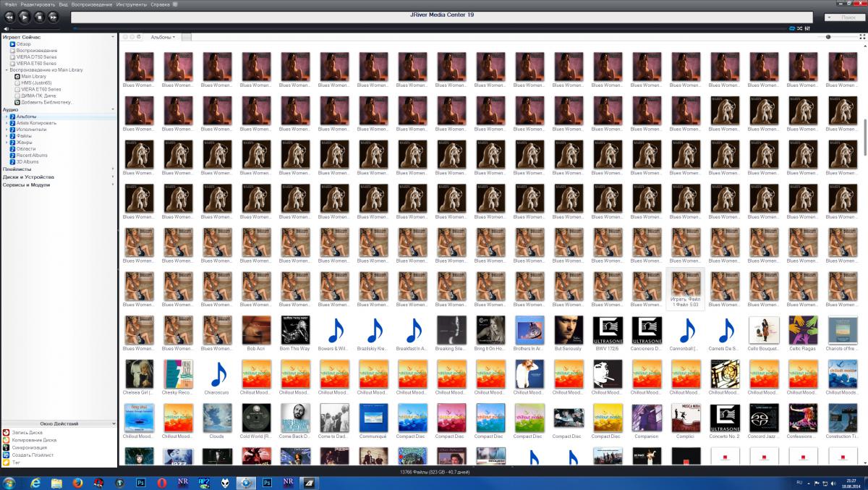868x490 pixels.
Task: Expand the Плейлисты section
Action: point(113,169)
